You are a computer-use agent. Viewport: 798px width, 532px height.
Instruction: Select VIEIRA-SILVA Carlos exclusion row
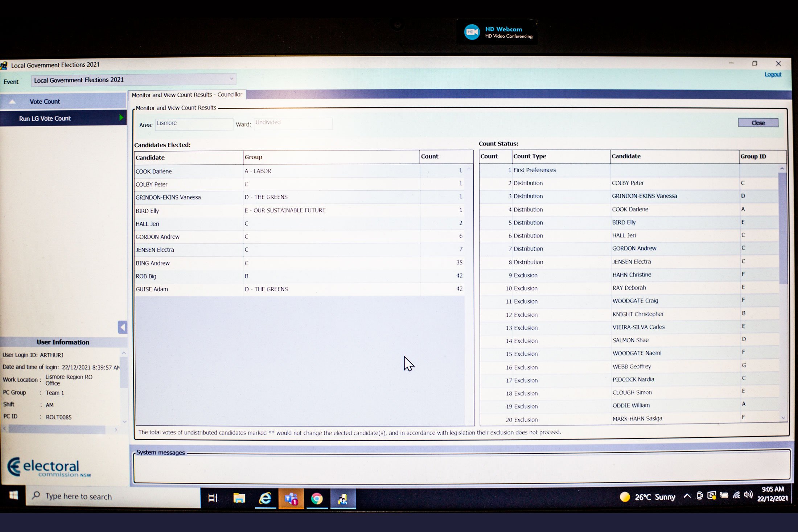629,327
